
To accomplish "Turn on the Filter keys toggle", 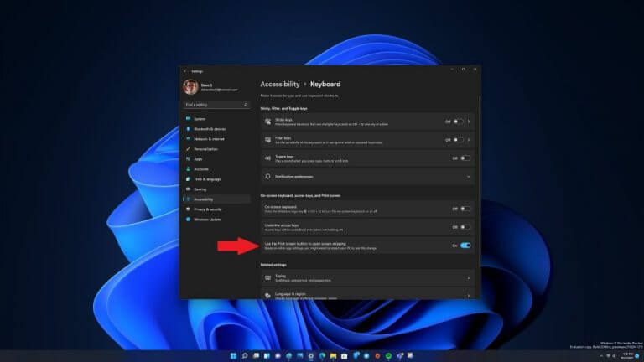I will coord(459,140).
